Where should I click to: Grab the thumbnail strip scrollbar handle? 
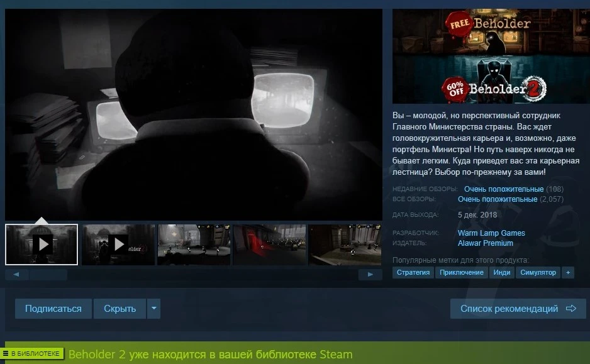48,275
